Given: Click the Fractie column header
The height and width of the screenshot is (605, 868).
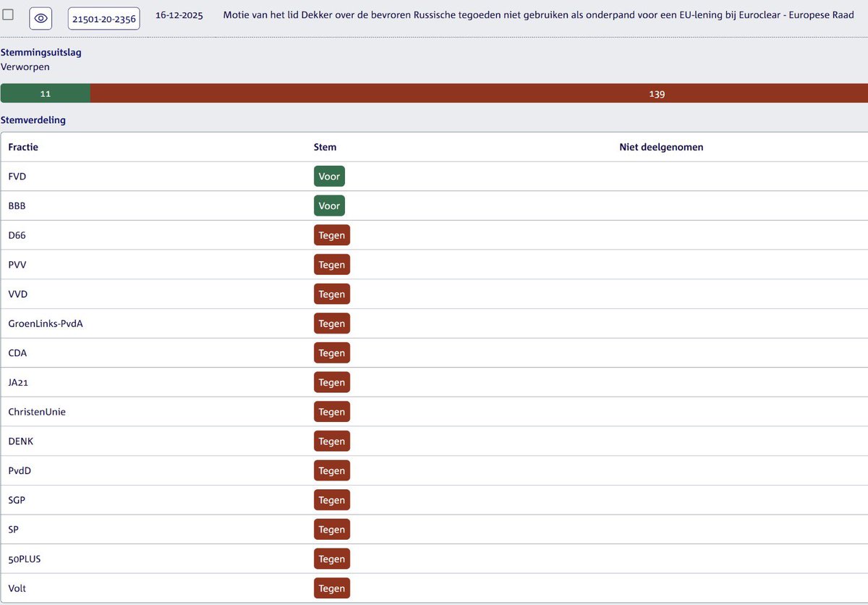Looking at the screenshot, I should [x=23, y=147].
